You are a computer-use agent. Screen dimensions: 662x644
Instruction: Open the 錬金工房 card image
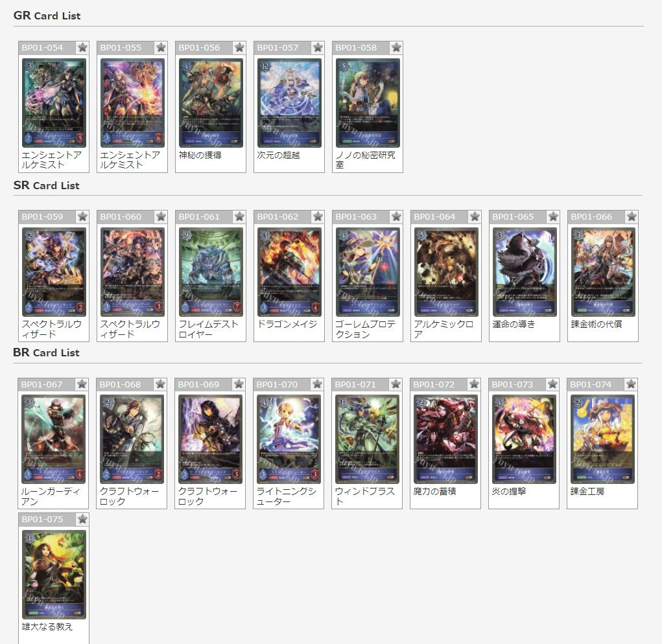tap(602, 439)
